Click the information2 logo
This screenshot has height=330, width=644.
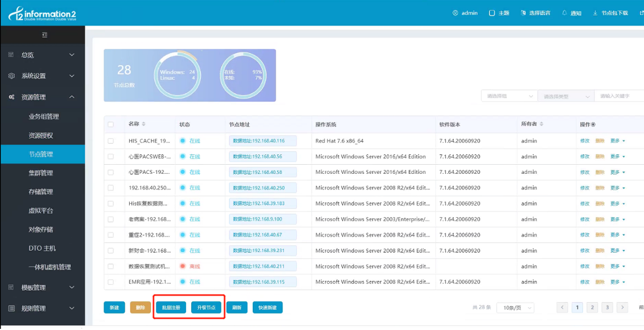42,13
